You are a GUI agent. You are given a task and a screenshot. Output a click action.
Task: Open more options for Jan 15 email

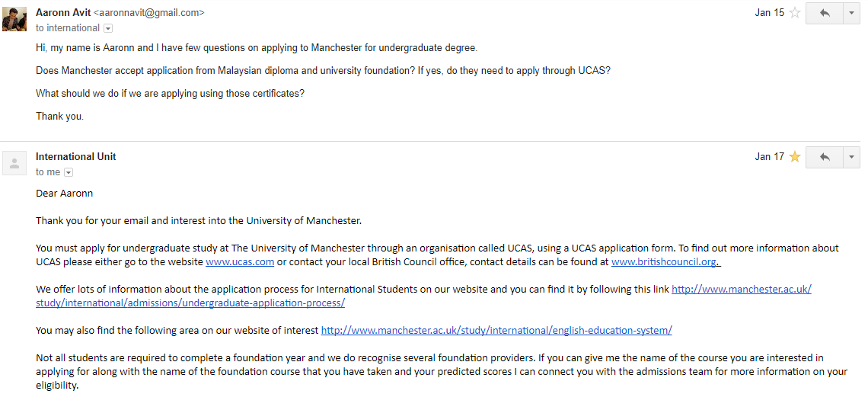[x=851, y=13]
